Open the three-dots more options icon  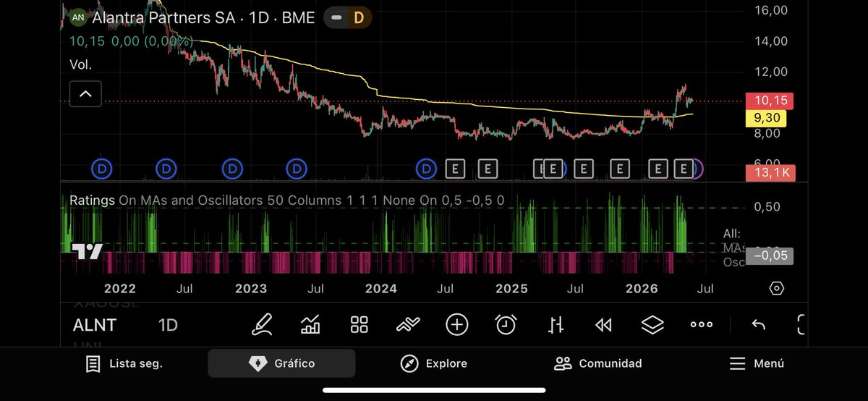coord(702,325)
